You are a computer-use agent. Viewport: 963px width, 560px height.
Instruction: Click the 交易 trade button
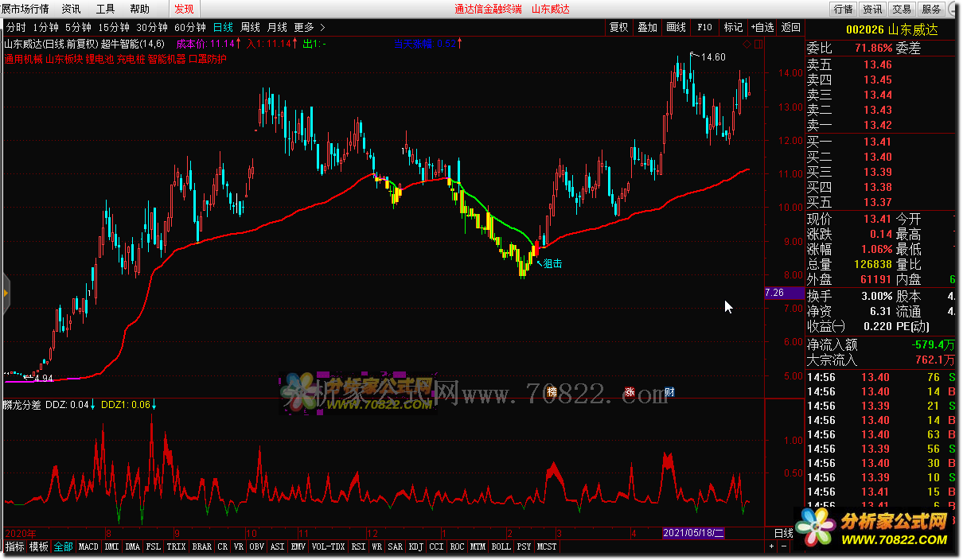tap(901, 9)
